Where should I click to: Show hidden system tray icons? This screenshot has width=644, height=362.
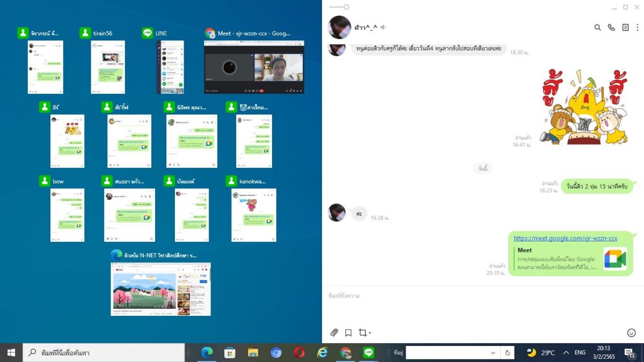point(566,353)
